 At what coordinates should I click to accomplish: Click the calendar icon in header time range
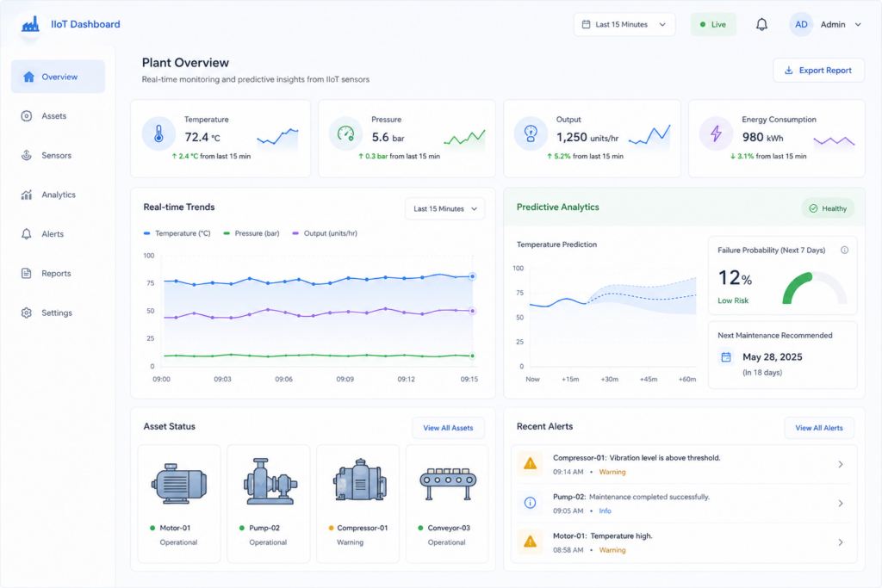click(x=586, y=24)
